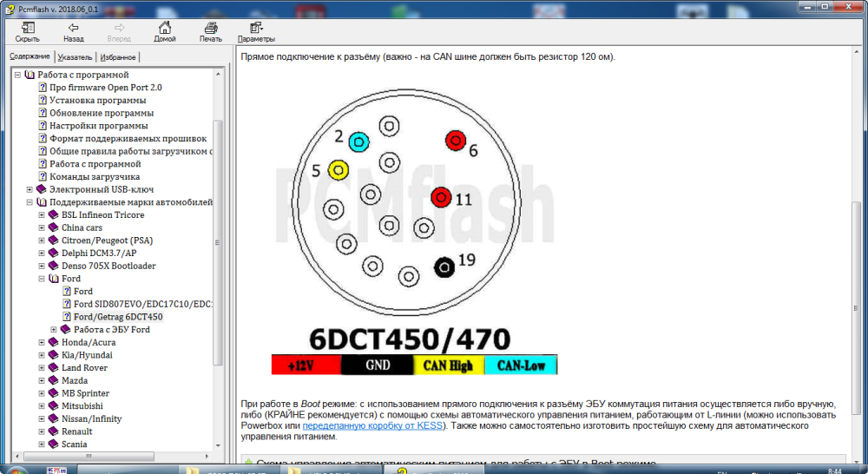The width and height of the screenshot is (868, 474).
Task: Click the book icon next to Kia/Hyundai
Action: point(54,355)
